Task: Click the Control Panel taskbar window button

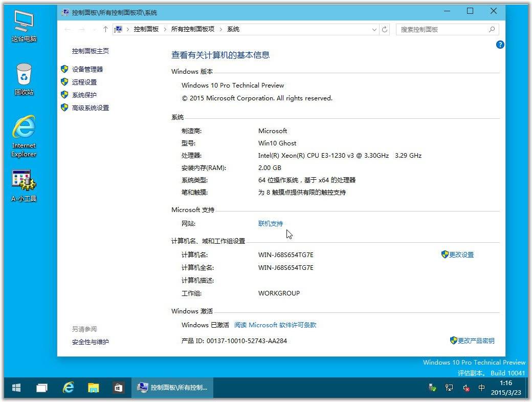Action: pyautogui.click(x=172, y=387)
